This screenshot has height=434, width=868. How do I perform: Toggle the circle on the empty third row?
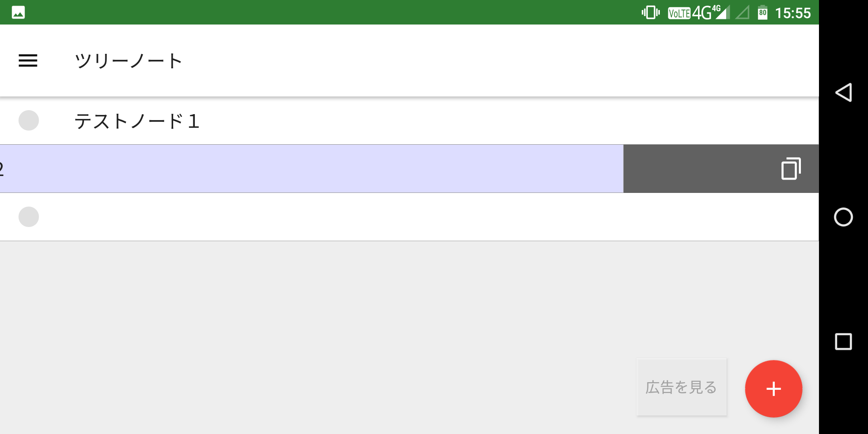pyautogui.click(x=29, y=217)
